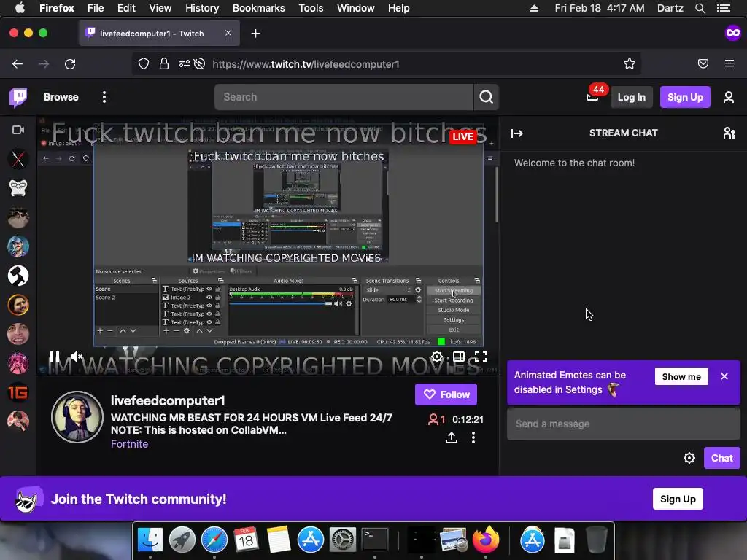Open the Pocket save button

pyautogui.click(x=703, y=64)
